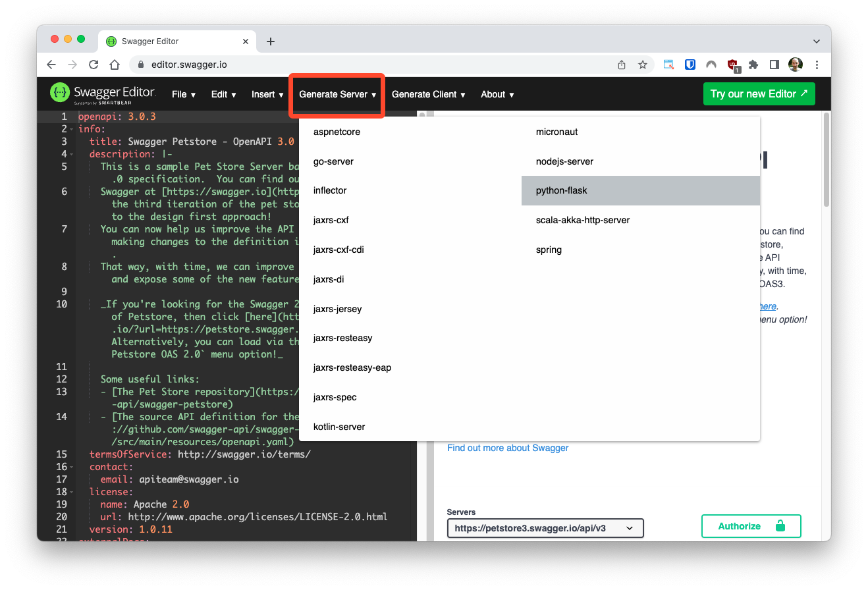The image size is (868, 590).
Task: Open the Chrome profile avatar
Action: [796, 65]
